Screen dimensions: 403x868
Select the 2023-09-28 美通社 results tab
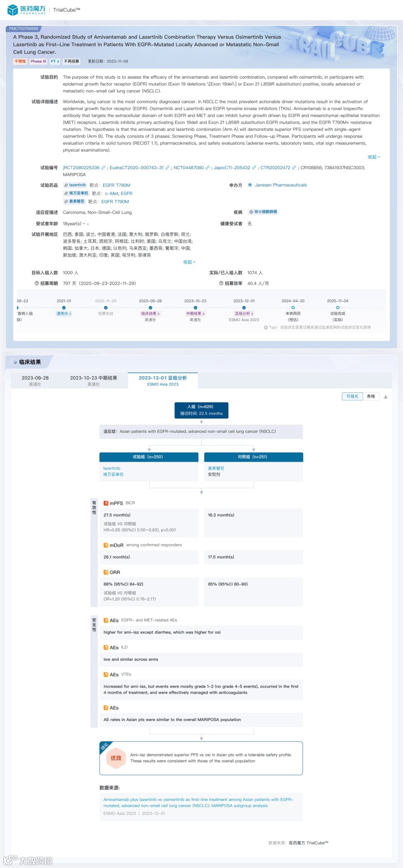tap(35, 381)
